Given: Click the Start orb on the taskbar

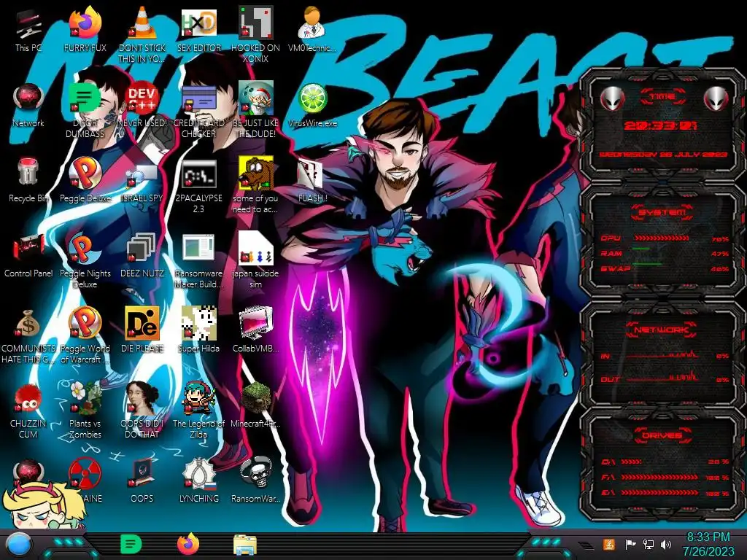Looking at the screenshot, I should pos(19,545).
